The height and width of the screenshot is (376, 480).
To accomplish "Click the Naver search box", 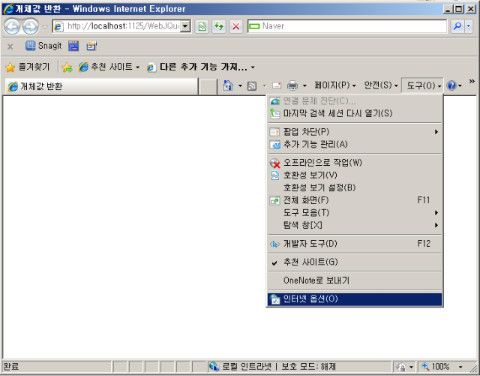I will [x=347, y=26].
